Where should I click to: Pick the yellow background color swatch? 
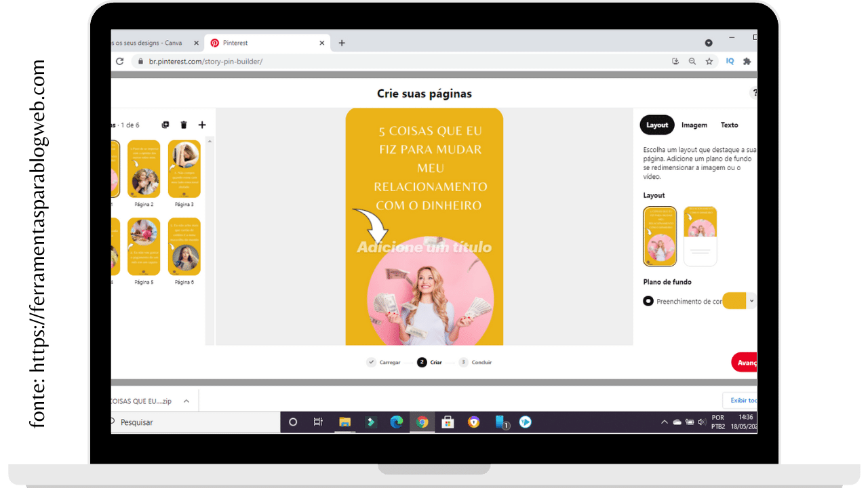[x=734, y=301]
